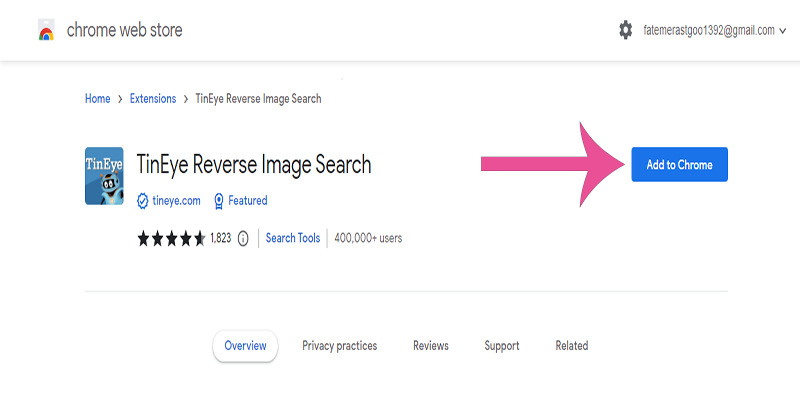Screen dimensions: 800x400
Task: Click the info icon beside rating count
Action: coord(243,238)
